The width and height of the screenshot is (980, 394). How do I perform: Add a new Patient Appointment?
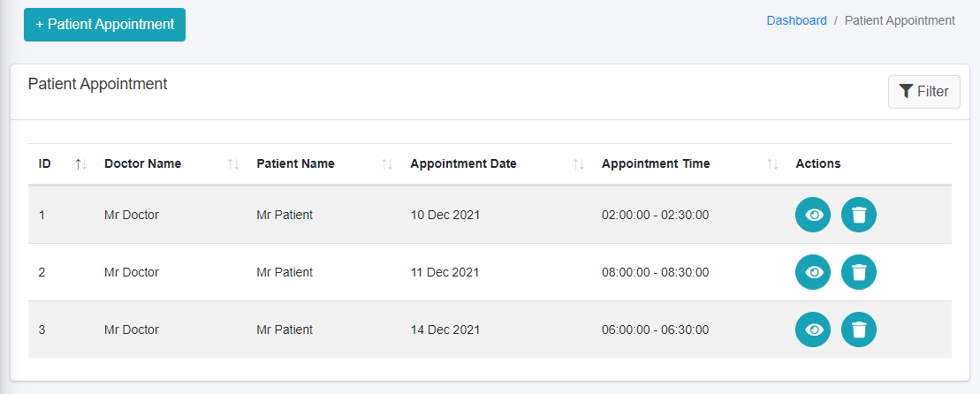pos(104,25)
